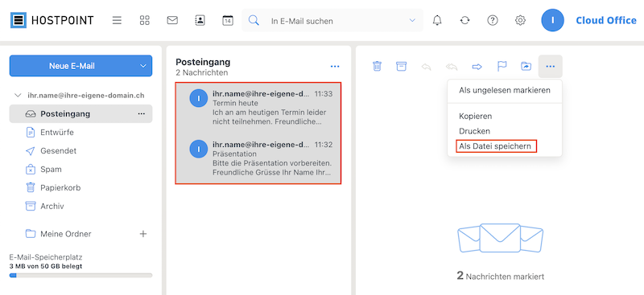This screenshot has height=295, width=644.
Task: Expand search options dropdown arrow
Action: coord(412,20)
